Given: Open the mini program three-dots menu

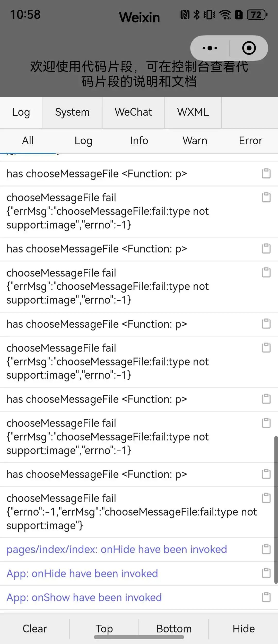Looking at the screenshot, I should click(210, 48).
